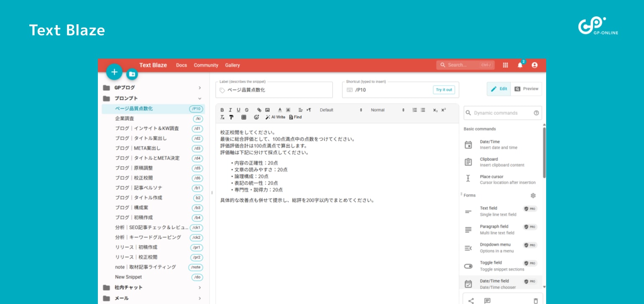
Task: Insert the Text field form command
Action: [502, 211]
